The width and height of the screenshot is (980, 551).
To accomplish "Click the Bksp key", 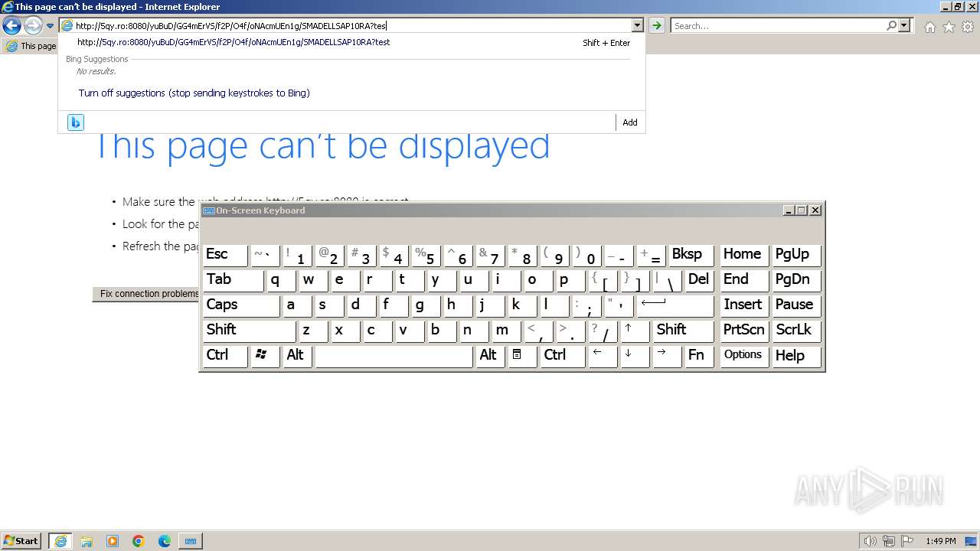I will [691, 255].
